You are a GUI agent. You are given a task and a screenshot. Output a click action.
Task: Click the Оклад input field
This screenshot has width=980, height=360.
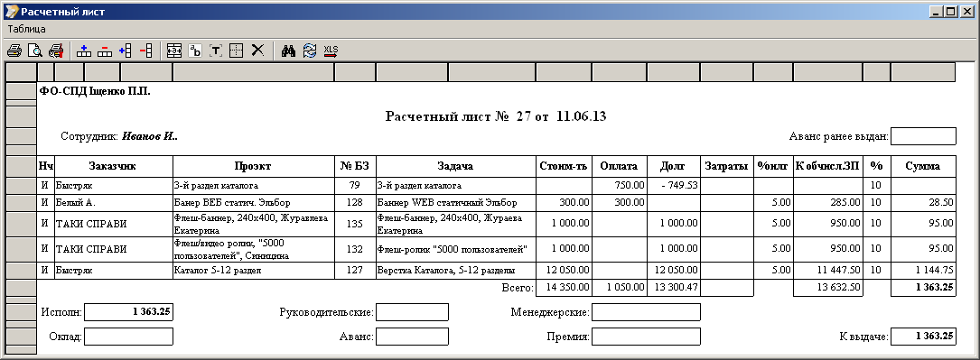pyautogui.click(x=128, y=337)
